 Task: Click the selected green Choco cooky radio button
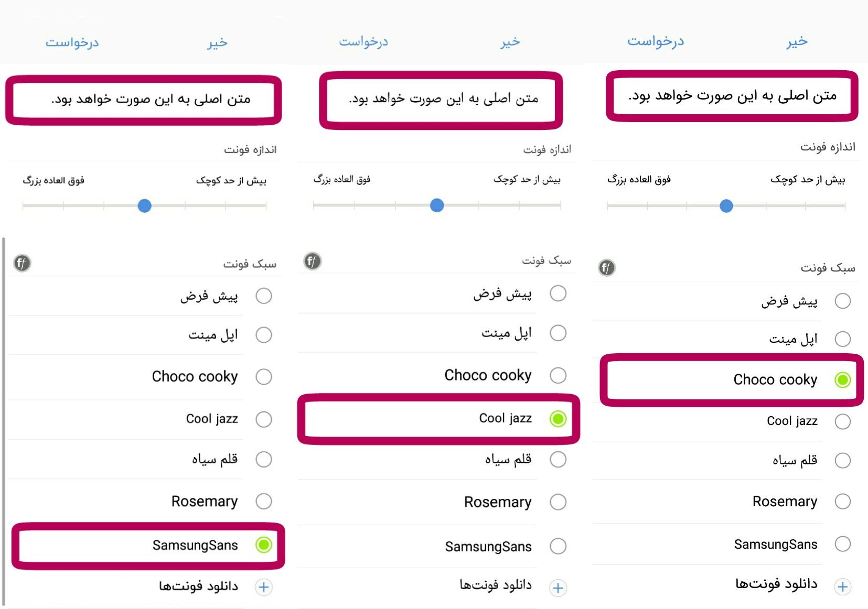pyautogui.click(x=842, y=380)
